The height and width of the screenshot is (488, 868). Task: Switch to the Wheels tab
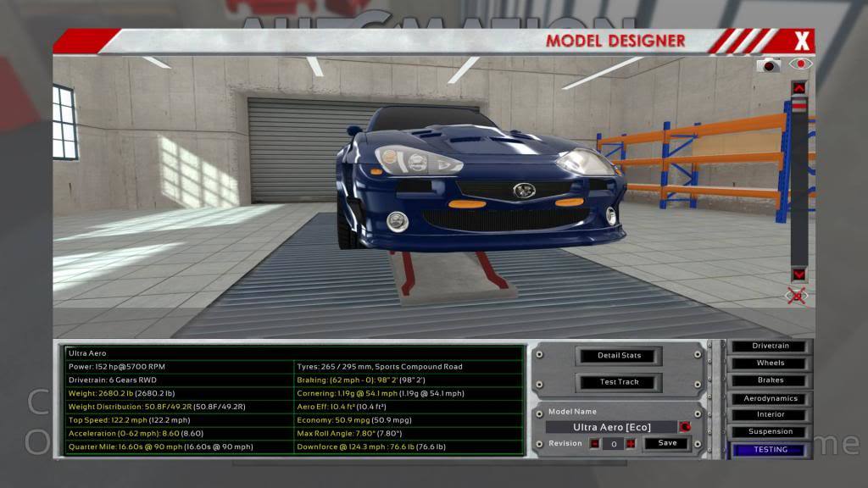pos(770,363)
